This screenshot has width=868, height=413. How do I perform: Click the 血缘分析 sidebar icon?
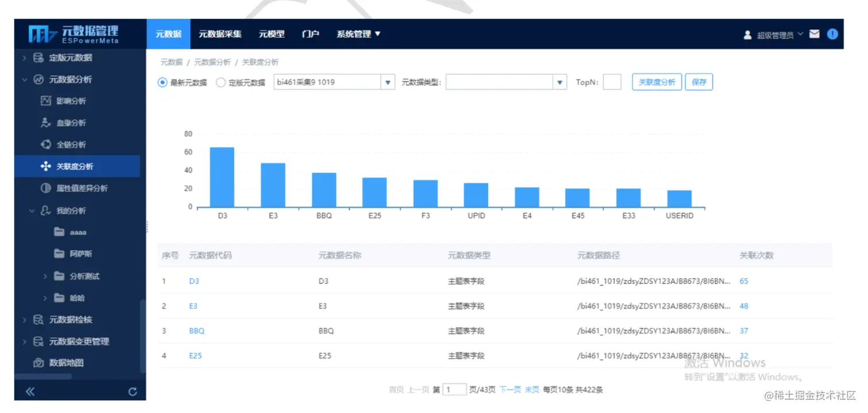[x=46, y=123]
